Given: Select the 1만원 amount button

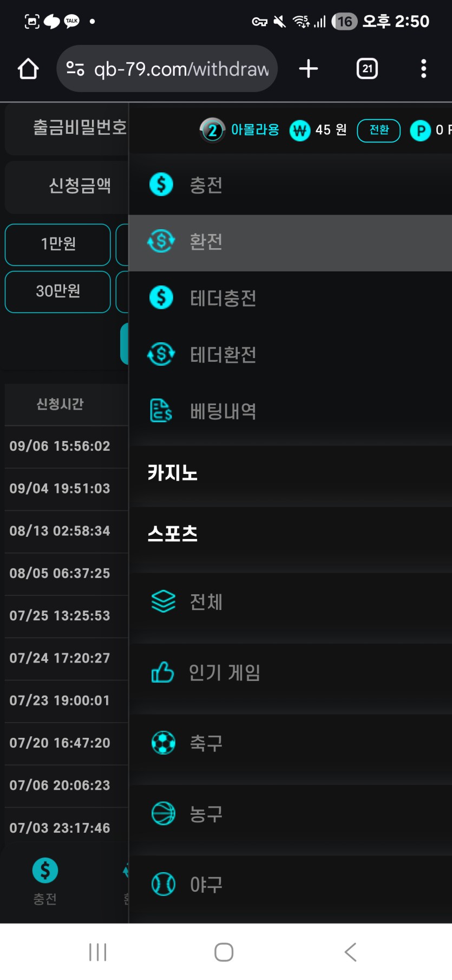Looking at the screenshot, I should click(x=58, y=244).
